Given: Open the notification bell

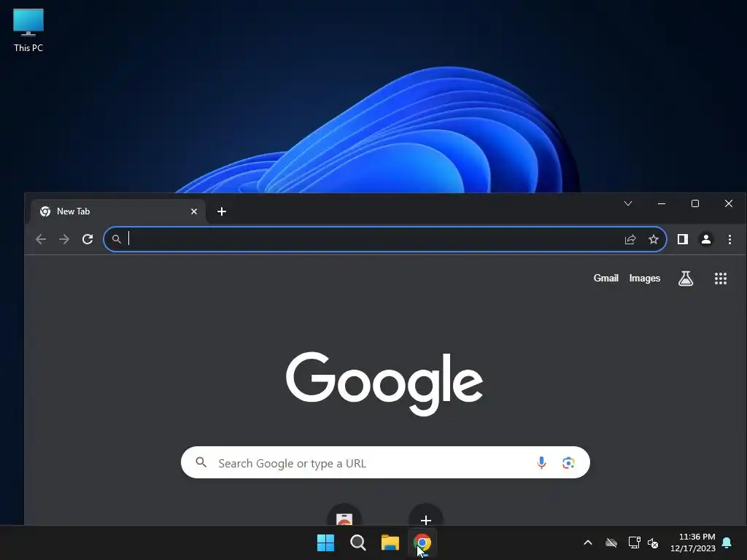Looking at the screenshot, I should pyautogui.click(x=727, y=542).
